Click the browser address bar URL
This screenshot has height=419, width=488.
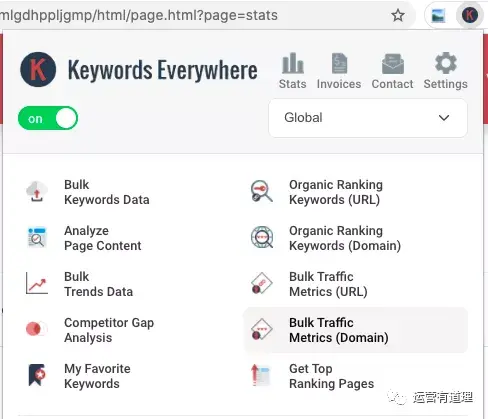click(x=139, y=15)
